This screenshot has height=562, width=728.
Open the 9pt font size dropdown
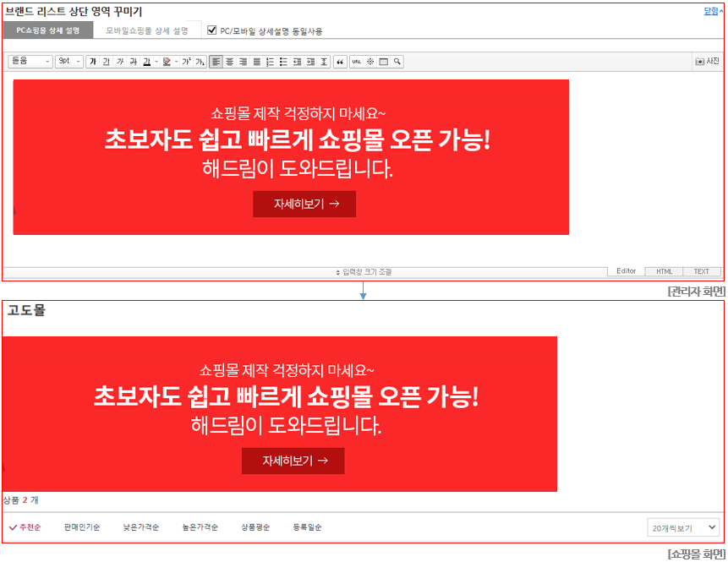click(69, 61)
